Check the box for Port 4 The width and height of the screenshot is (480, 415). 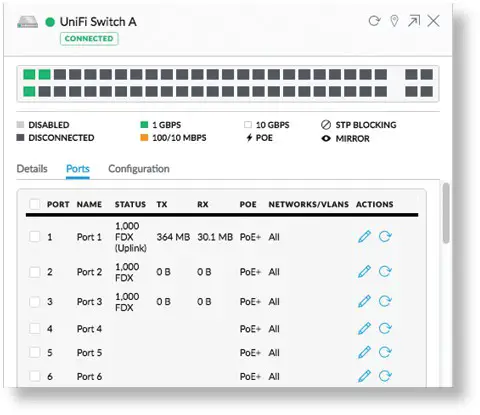tap(34, 329)
